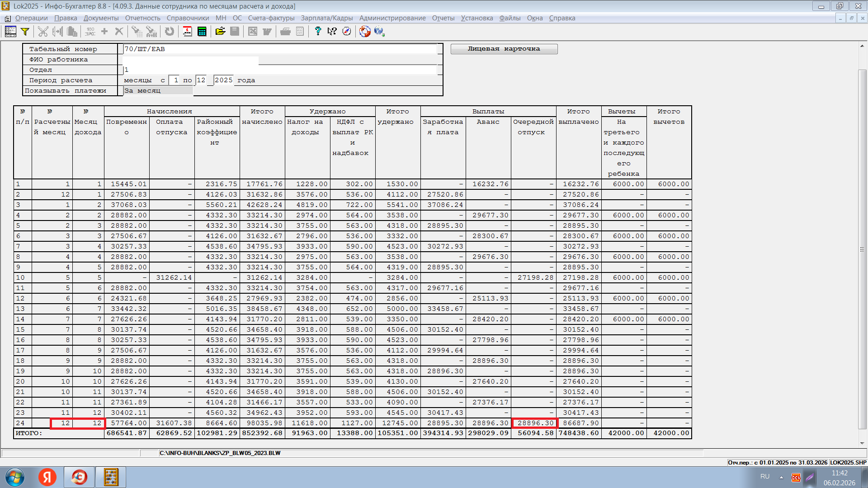
Task: Click the context help arrow-question icon
Action: [x=332, y=31]
